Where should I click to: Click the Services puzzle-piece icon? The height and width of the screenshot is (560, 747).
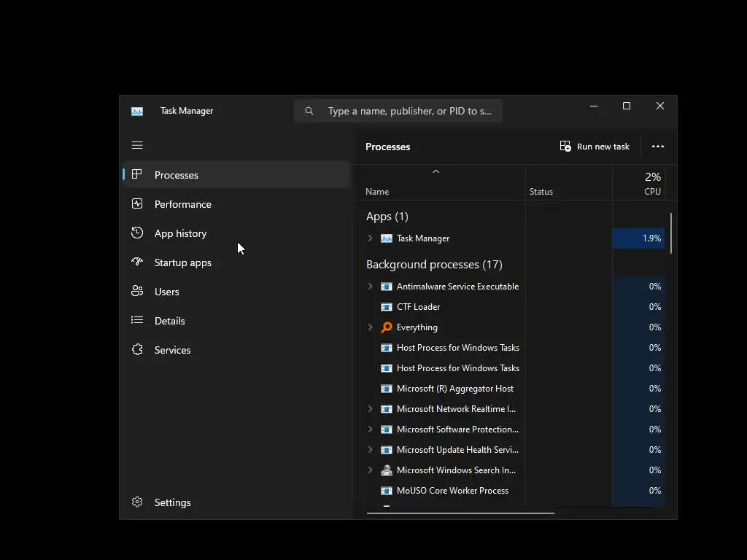[x=137, y=350]
